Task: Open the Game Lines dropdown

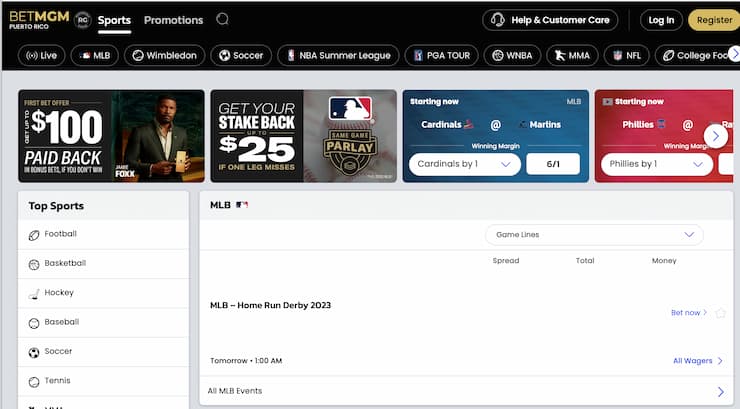Action: (594, 234)
